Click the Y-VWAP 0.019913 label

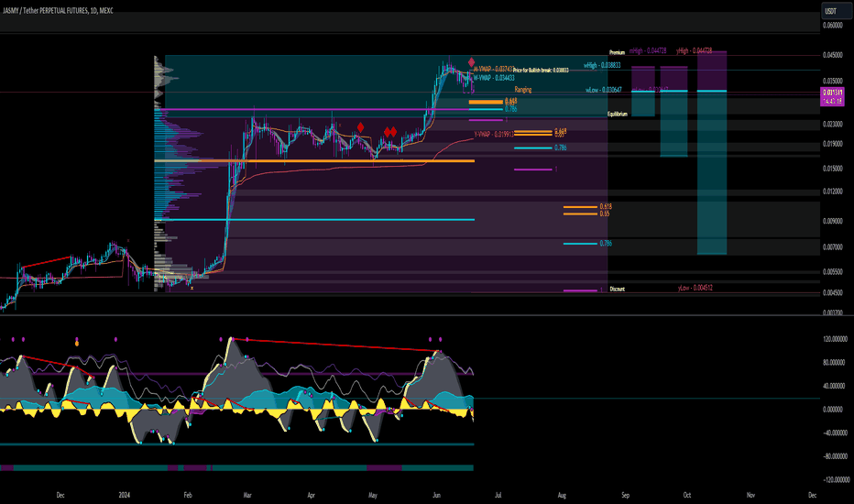(x=494, y=134)
